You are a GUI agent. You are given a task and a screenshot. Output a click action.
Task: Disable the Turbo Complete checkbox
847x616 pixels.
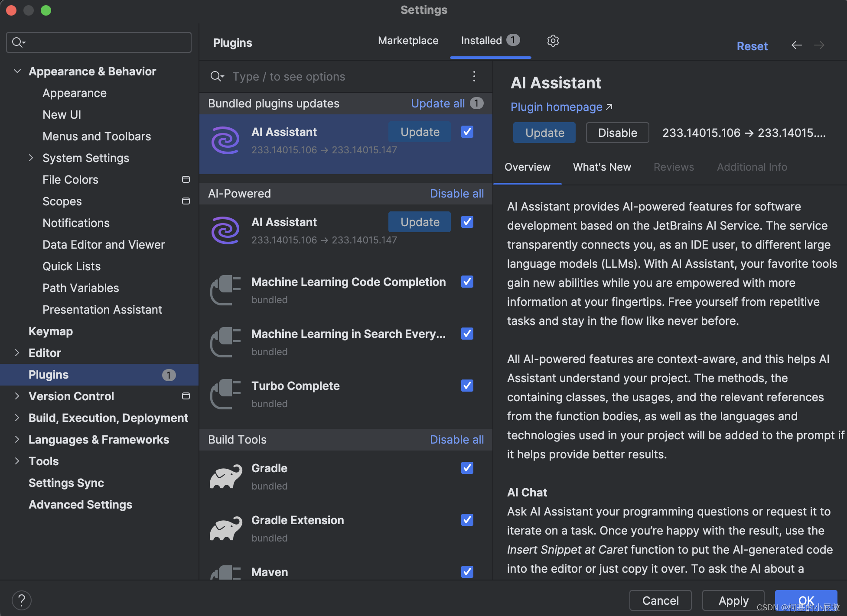(x=467, y=386)
